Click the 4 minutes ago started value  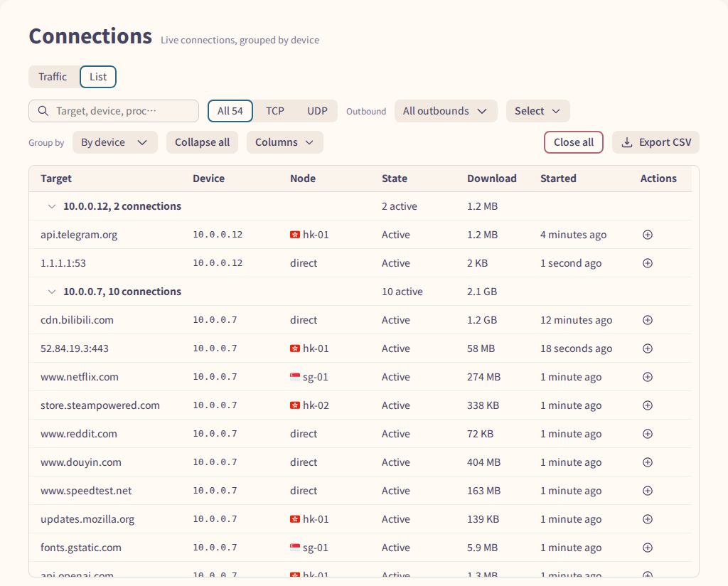[574, 235]
